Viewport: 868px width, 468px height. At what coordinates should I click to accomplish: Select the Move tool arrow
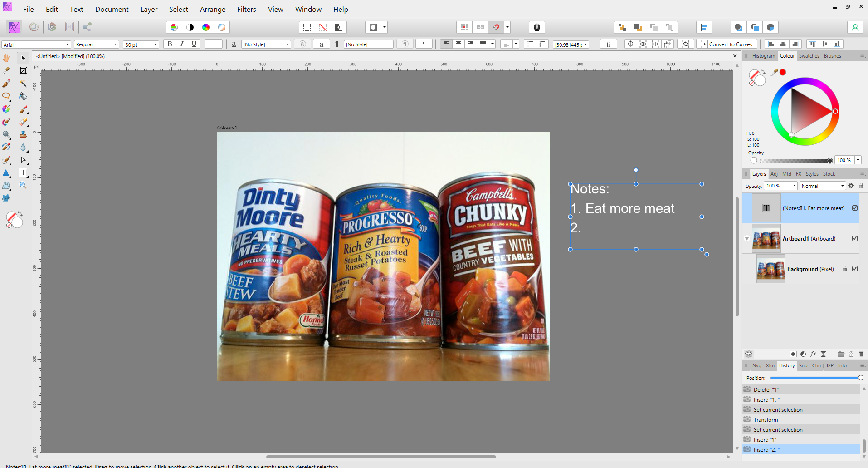point(23,58)
